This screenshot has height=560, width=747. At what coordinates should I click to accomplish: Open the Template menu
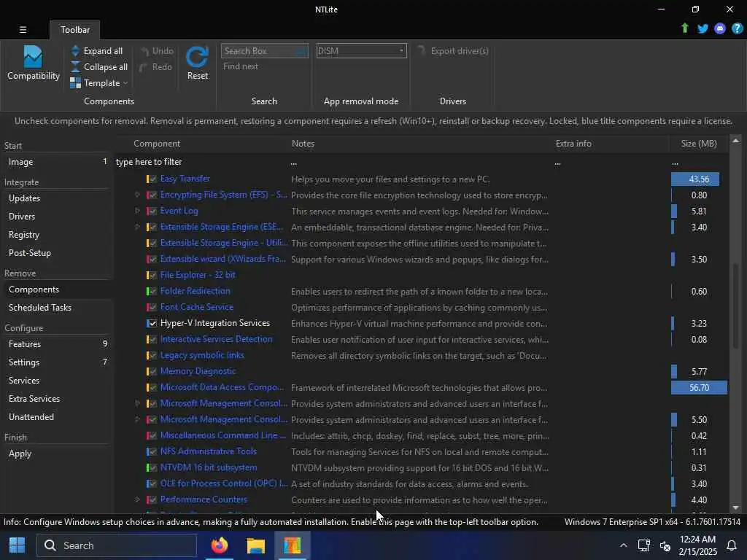pos(99,83)
